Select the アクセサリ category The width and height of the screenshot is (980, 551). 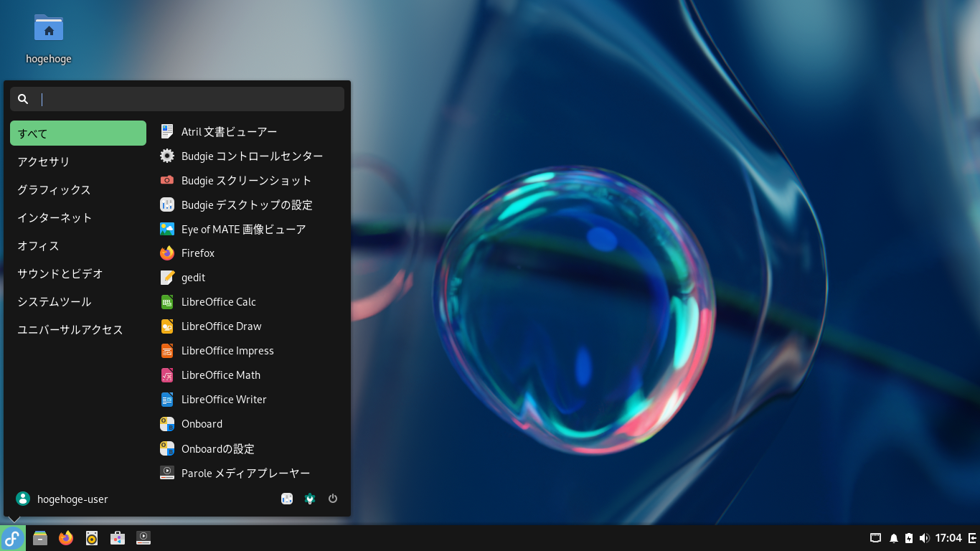coord(78,161)
